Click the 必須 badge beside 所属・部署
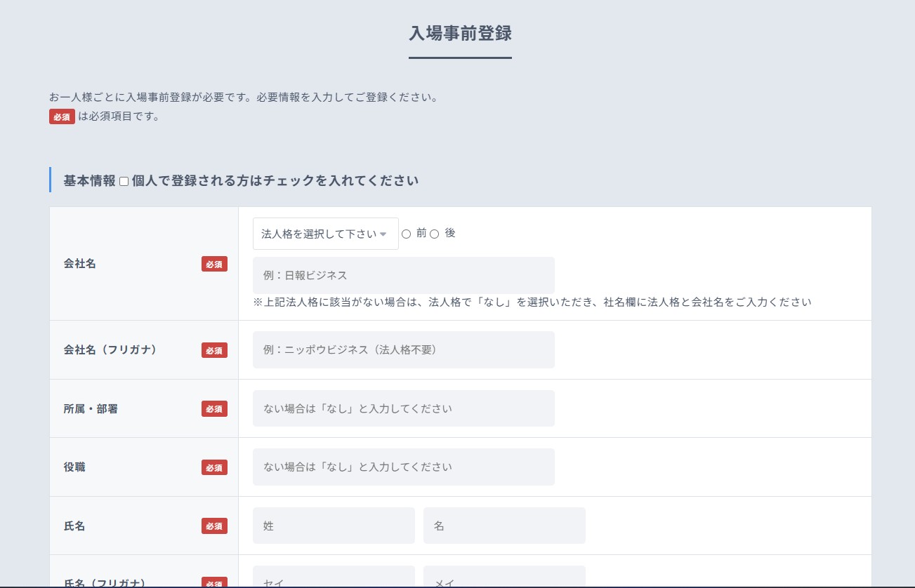Viewport: 915px width, 588px height. click(214, 408)
